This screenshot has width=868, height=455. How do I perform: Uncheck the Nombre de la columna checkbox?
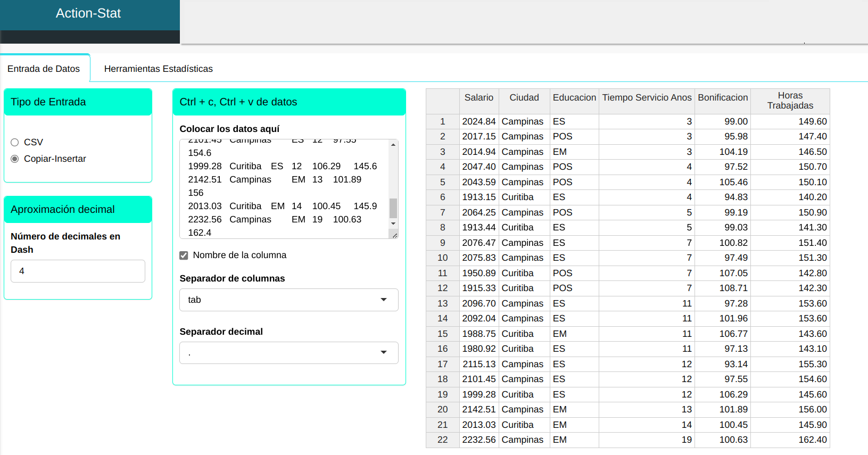184,255
